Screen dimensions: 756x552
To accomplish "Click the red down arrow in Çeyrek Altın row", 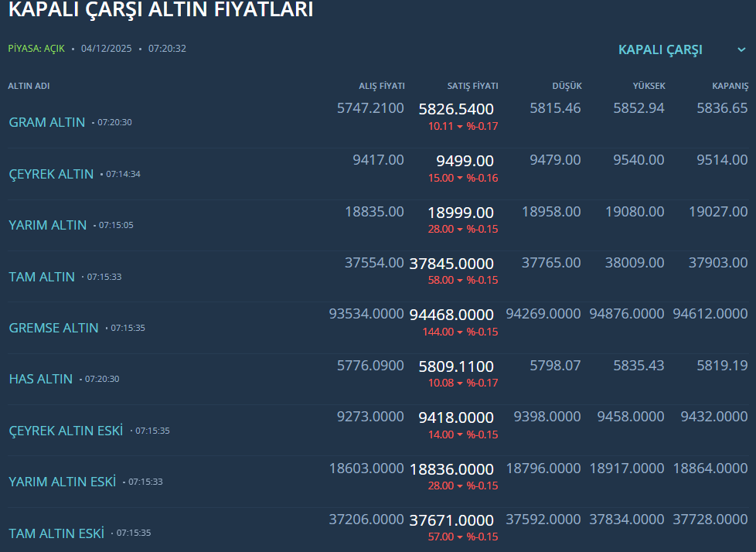I will click(460, 179).
